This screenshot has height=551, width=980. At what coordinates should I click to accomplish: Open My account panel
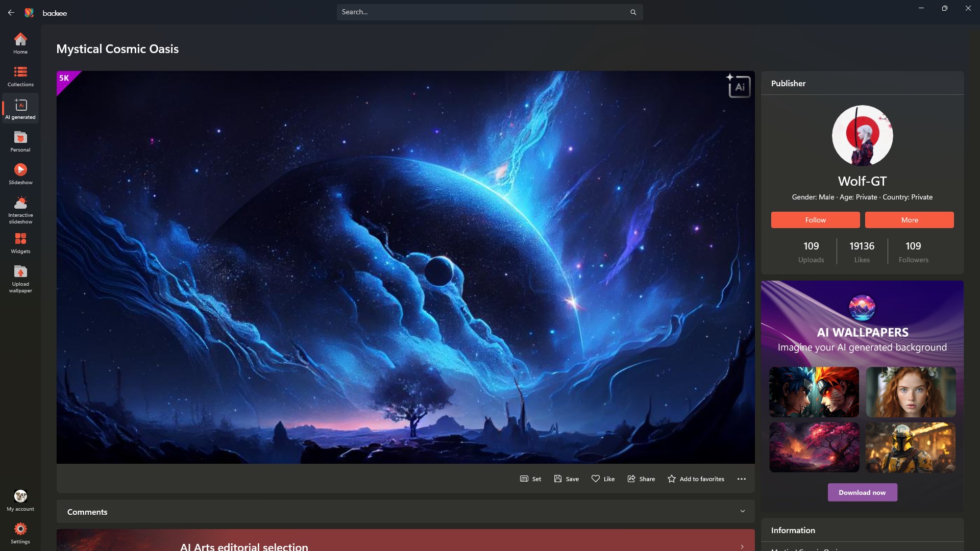point(20,499)
